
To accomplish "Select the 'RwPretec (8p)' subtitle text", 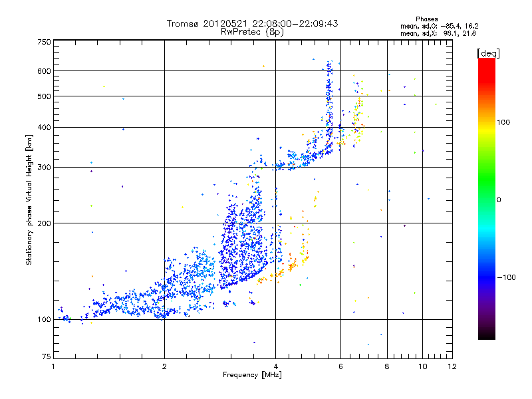I will pos(252,32).
